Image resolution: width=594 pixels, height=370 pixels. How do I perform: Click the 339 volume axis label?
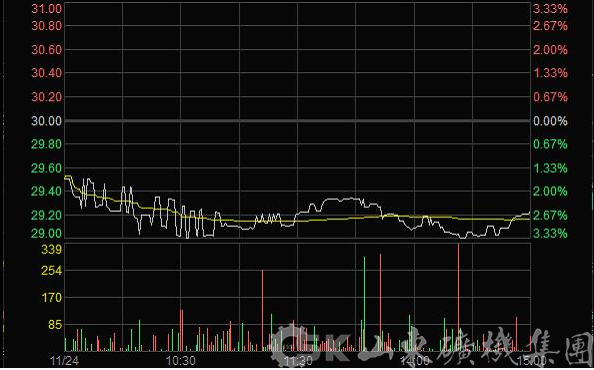[51, 250]
